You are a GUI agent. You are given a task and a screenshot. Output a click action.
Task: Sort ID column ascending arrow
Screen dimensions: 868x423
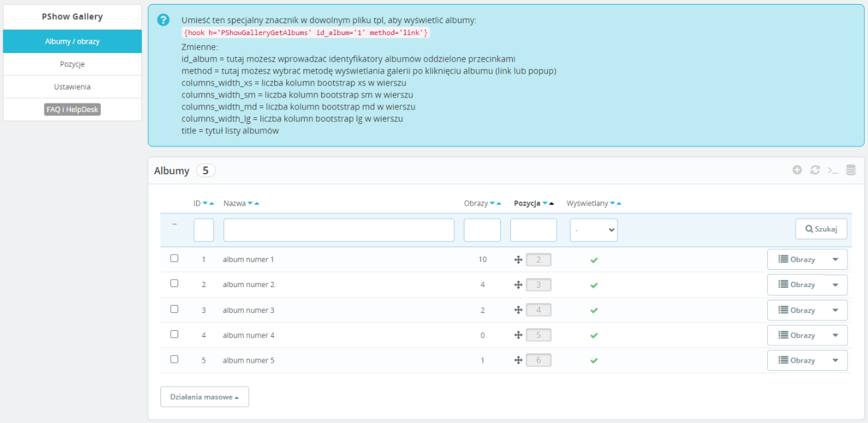[212, 204]
